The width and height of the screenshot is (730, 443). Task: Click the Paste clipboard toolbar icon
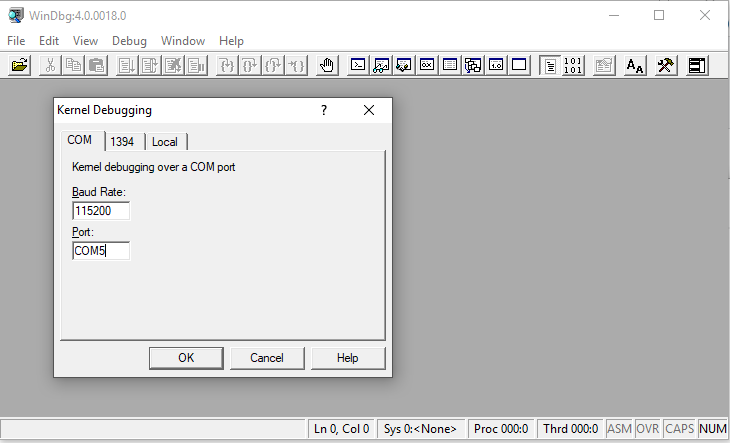[x=96, y=65]
